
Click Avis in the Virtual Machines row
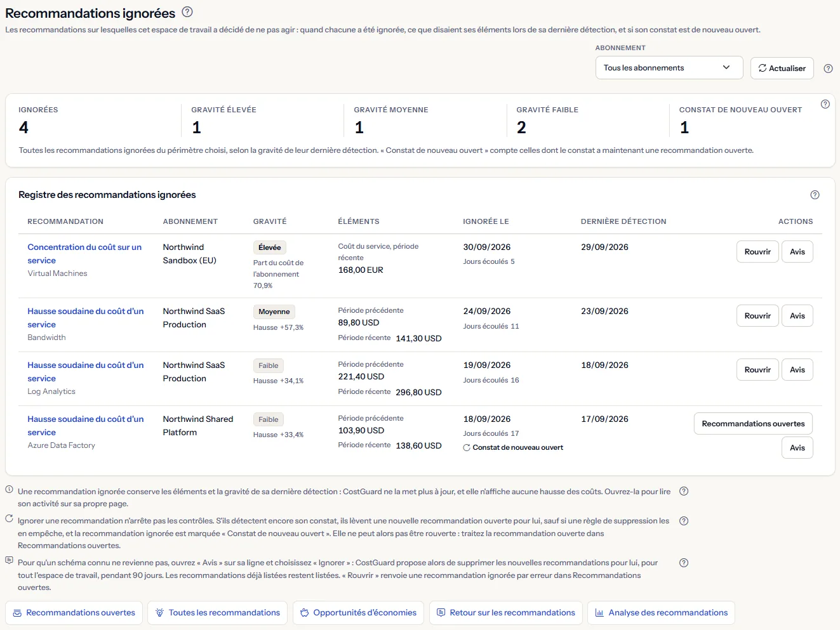click(x=797, y=252)
